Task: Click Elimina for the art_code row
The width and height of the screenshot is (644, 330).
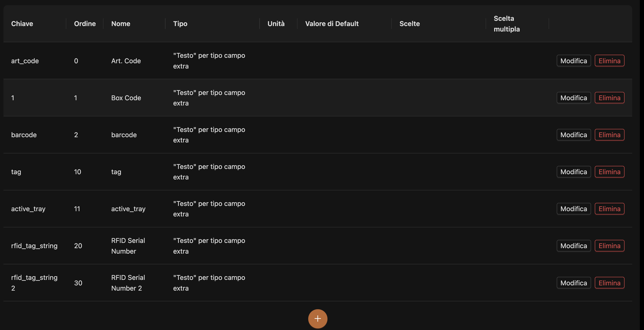Action: [609, 60]
